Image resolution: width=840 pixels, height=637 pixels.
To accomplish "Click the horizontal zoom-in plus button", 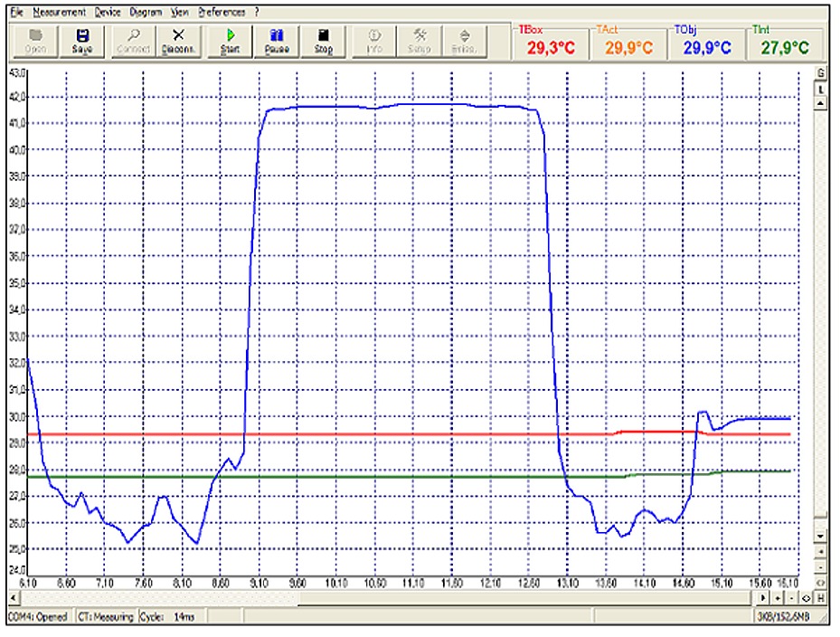I will pyautogui.click(x=779, y=599).
